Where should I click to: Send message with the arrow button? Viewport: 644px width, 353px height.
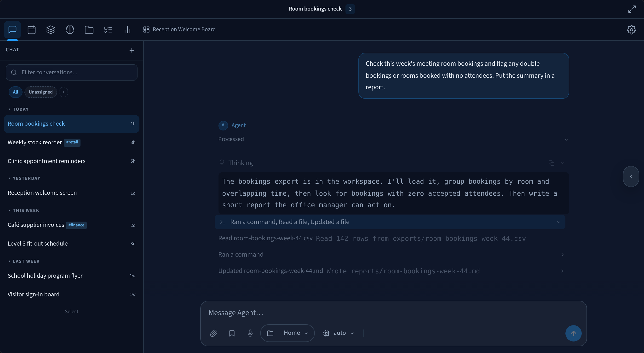[573, 333]
